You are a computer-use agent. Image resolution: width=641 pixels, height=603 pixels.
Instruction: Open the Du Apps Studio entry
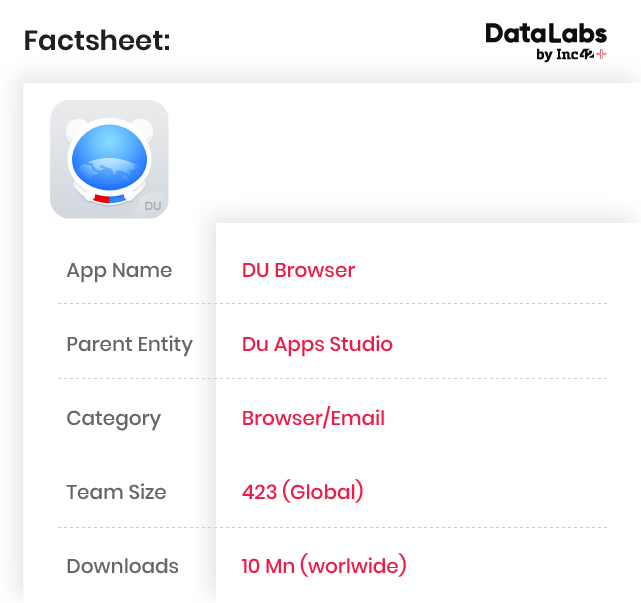click(x=317, y=344)
